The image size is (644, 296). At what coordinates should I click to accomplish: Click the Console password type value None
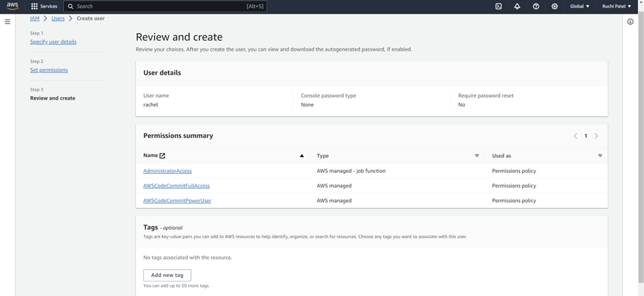click(306, 105)
